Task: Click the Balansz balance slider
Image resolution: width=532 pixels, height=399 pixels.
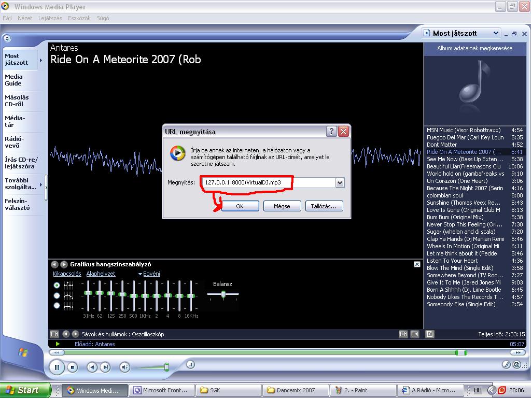Action: (223, 294)
